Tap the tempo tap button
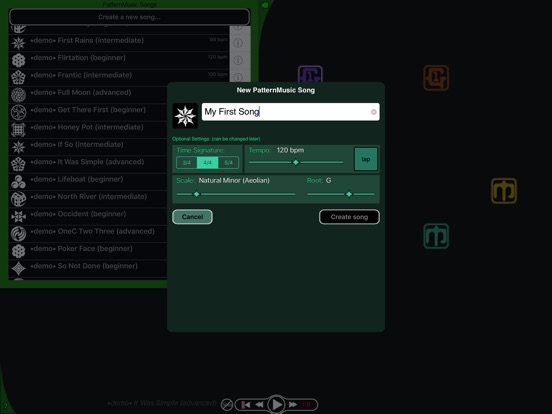The image size is (552, 414). 366,159
